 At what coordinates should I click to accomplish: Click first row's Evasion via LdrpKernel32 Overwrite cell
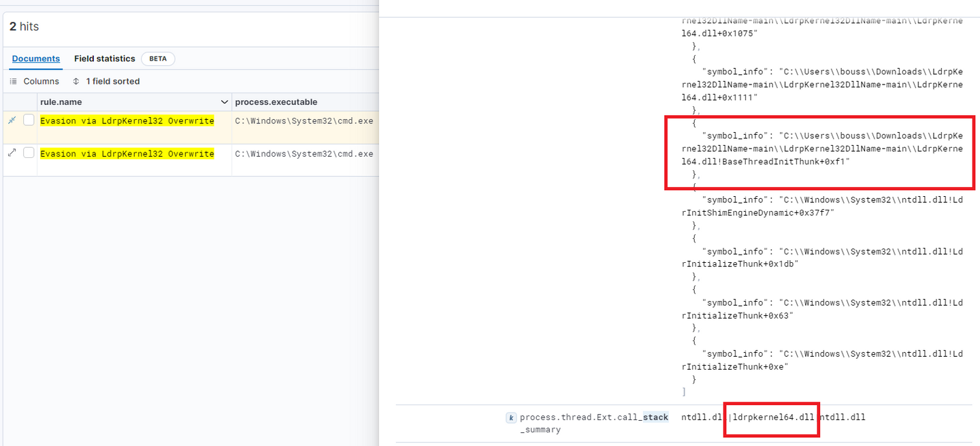click(x=127, y=121)
